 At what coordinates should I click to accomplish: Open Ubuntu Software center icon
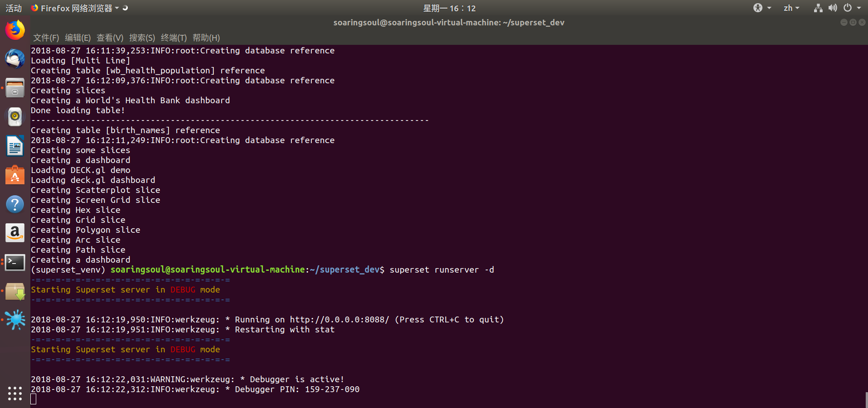point(15,175)
